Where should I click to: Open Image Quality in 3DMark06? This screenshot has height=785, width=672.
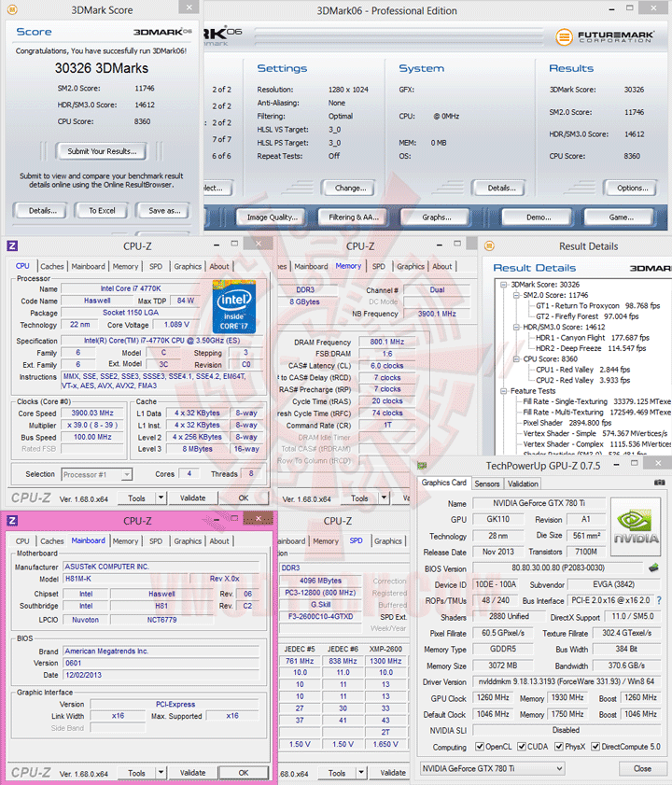(272, 217)
